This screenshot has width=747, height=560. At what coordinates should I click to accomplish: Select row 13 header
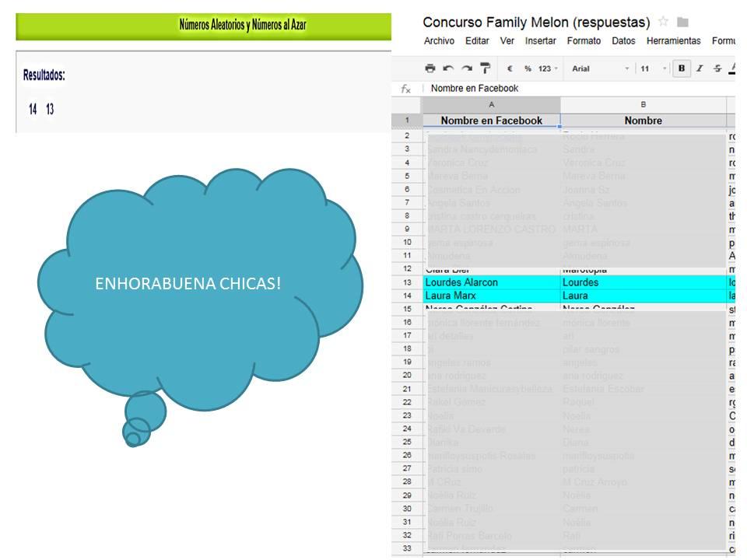point(406,282)
